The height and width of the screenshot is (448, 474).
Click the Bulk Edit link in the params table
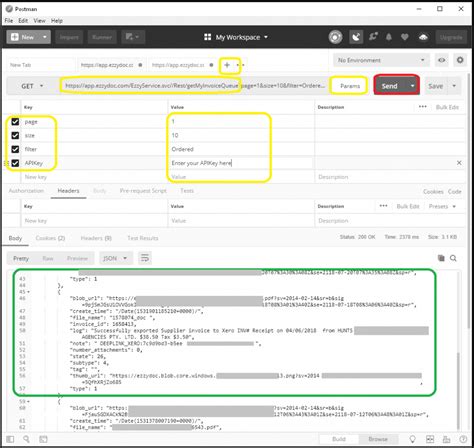[447, 107]
